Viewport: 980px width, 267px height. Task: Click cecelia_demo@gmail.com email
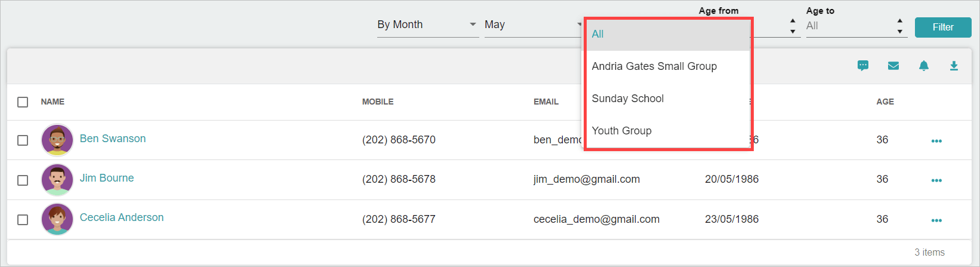(597, 219)
